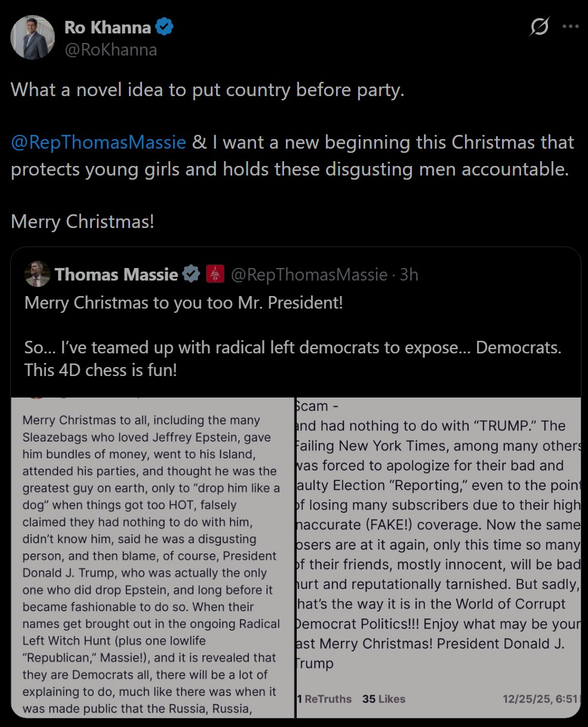588x727 pixels.
Task: Click Ro Khanna's profile avatar
Action: 33,38
